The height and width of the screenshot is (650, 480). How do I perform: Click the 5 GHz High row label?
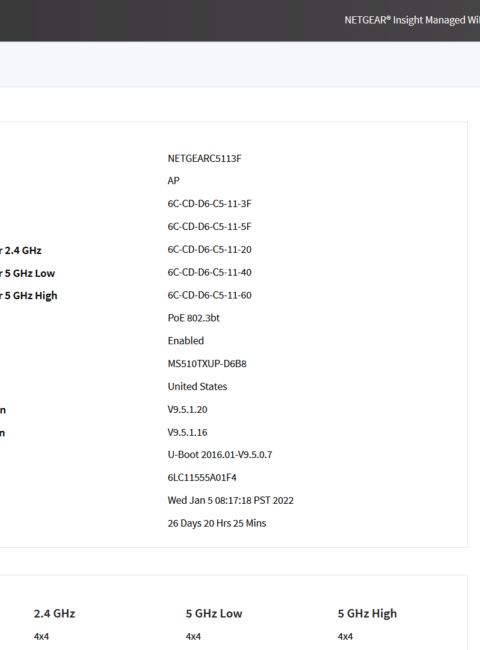pyautogui.click(x=29, y=296)
